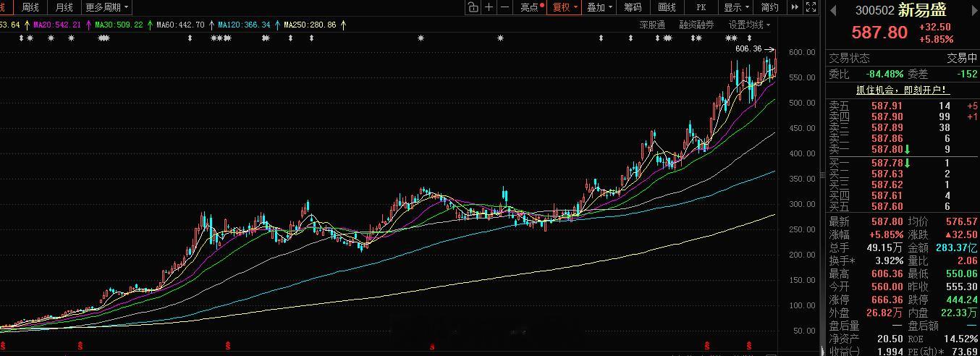
Task: Click the 筹码 chip distribution button
Action: pos(633,7)
